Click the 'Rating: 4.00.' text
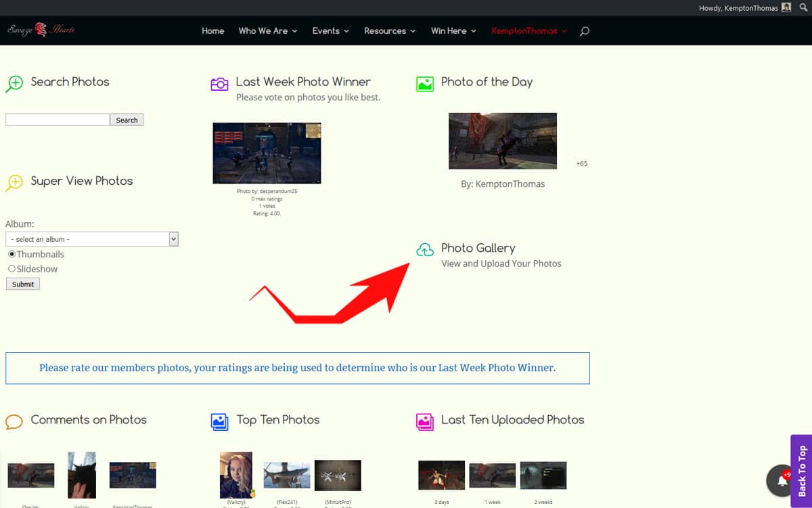812x508 pixels. pyautogui.click(x=267, y=213)
